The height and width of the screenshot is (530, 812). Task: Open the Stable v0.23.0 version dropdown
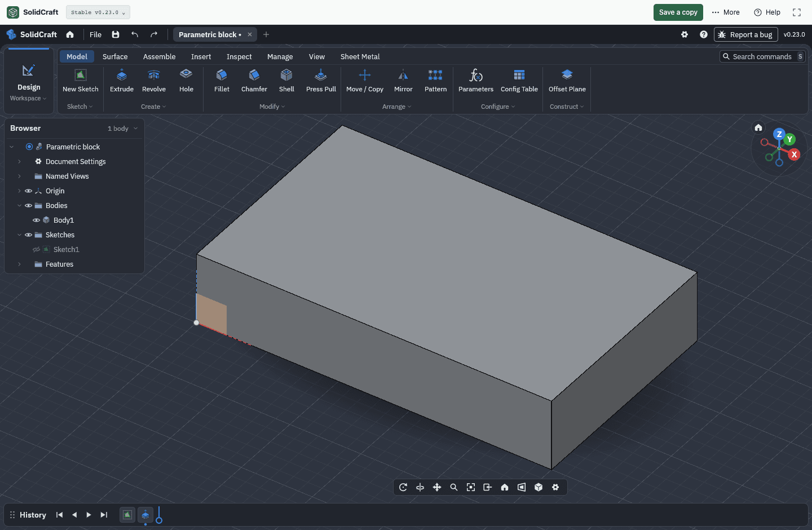pyautogui.click(x=98, y=12)
